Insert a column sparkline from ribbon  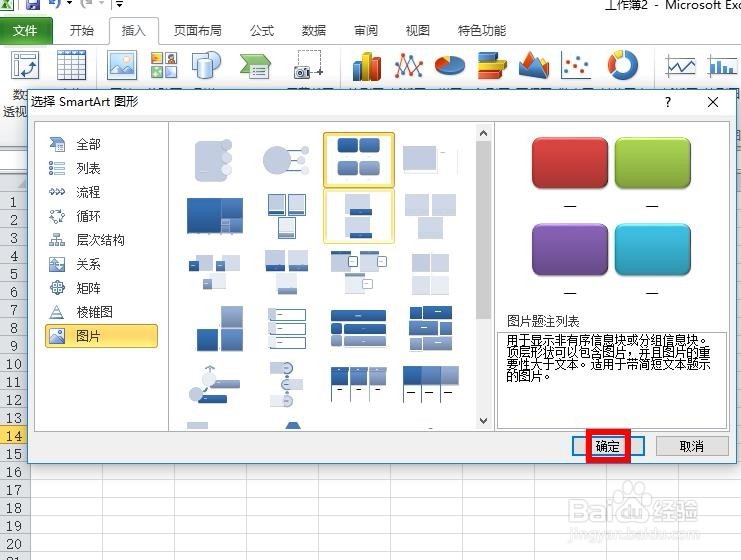tap(723, 66)
